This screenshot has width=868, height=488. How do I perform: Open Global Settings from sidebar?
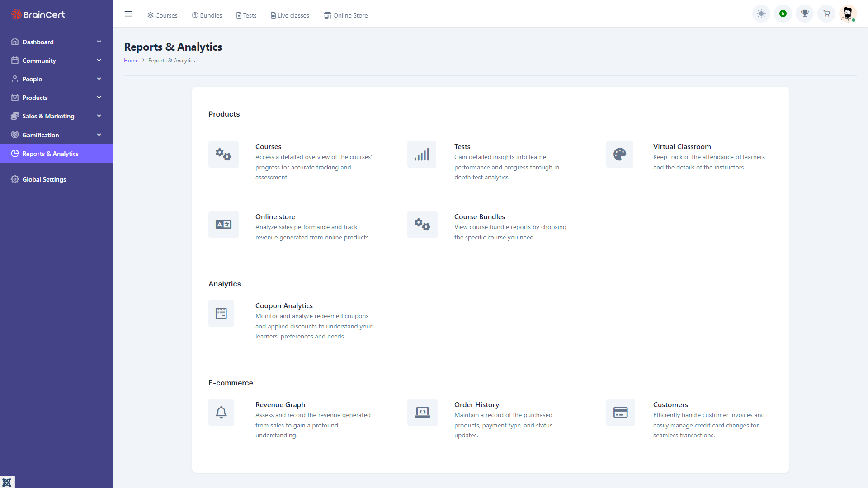(x=44, y=179)
